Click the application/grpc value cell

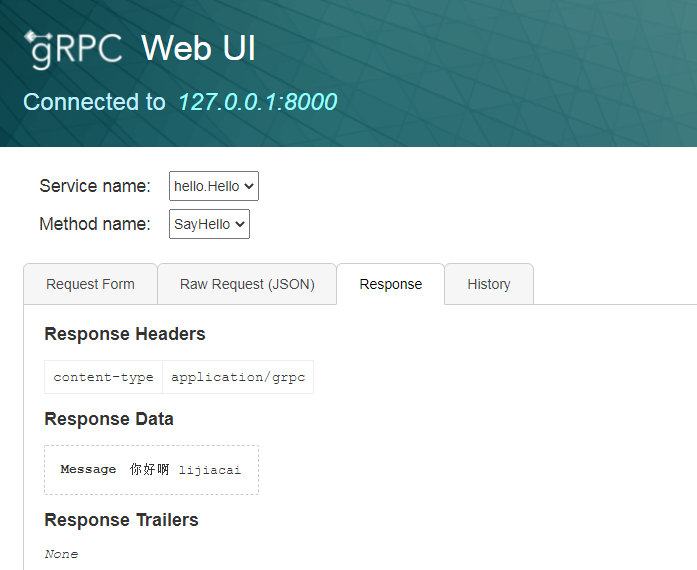coord(238,377)
